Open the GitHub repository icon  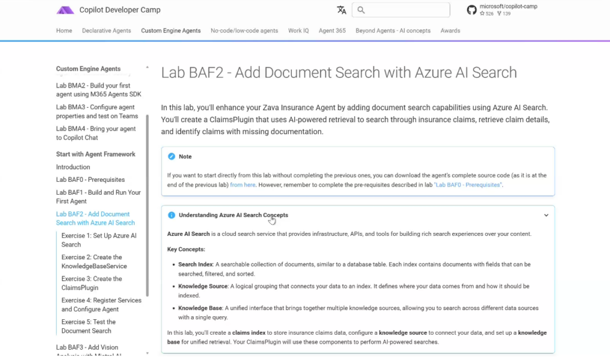point(472,10)
